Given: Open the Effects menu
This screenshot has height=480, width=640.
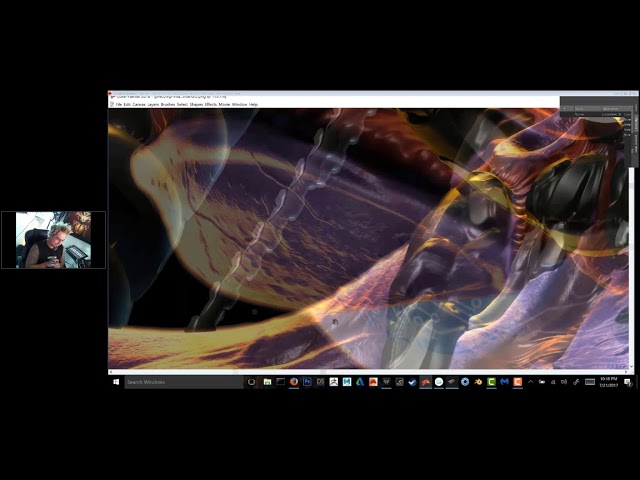Looking at the screenshot, I should pyautogui.click(x=211, y=104).
